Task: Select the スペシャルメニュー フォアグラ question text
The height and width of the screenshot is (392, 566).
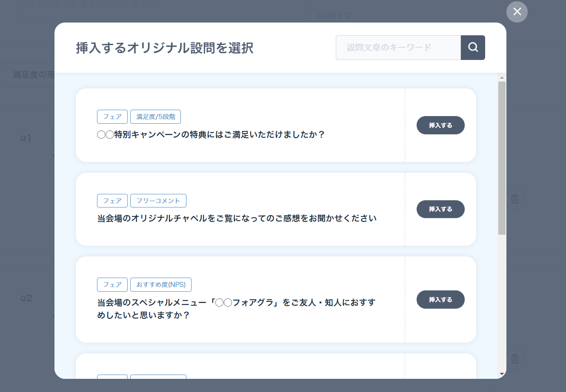Action: coord(237,309)
